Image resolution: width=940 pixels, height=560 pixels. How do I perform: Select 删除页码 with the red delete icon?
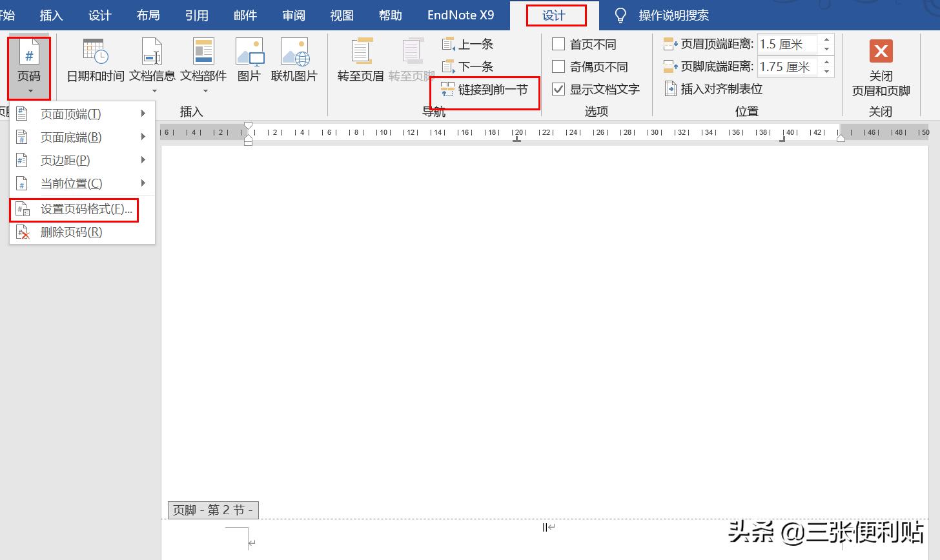72,232
